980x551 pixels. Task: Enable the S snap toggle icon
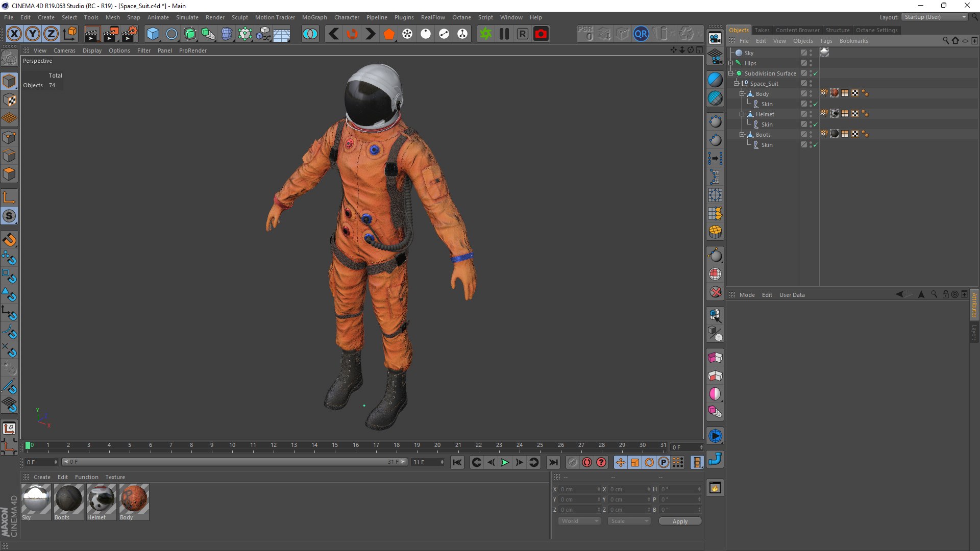click(x=9, y=216)
